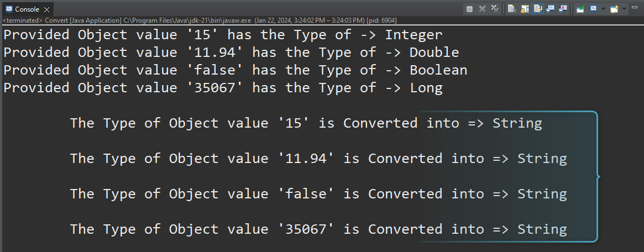Remove all terminated launches (double X)
The width and height of the screenshot is (644, 252).
[495, 9]
